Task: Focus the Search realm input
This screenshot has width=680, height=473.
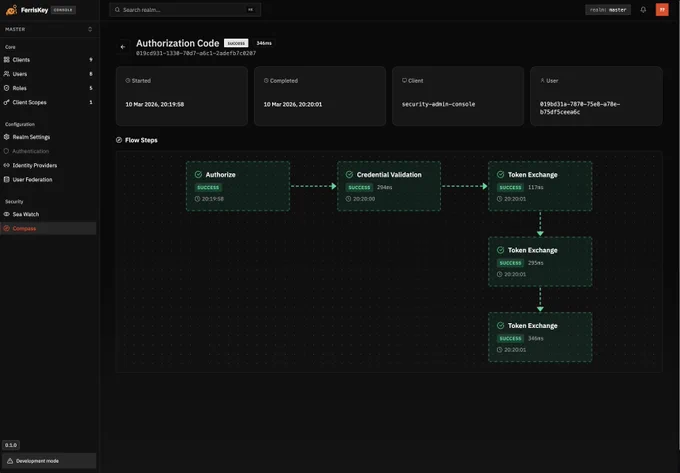Action: tap(185, 10)
